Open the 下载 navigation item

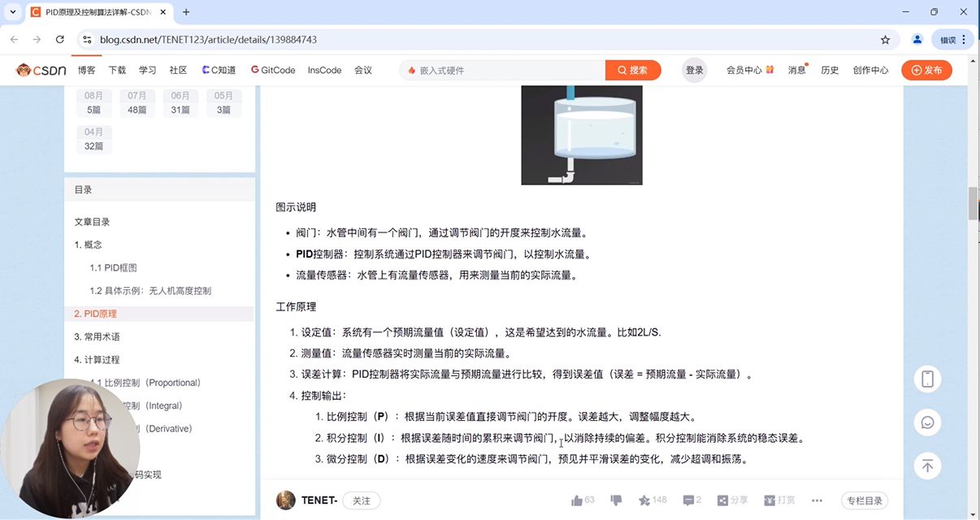pyautogui.click(x=117, y=71)
